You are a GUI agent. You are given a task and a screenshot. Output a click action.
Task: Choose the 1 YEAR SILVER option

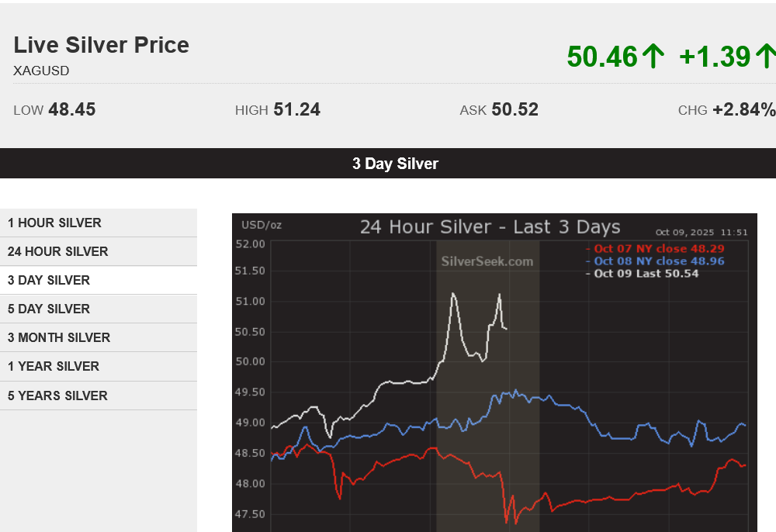pos(54,366)
